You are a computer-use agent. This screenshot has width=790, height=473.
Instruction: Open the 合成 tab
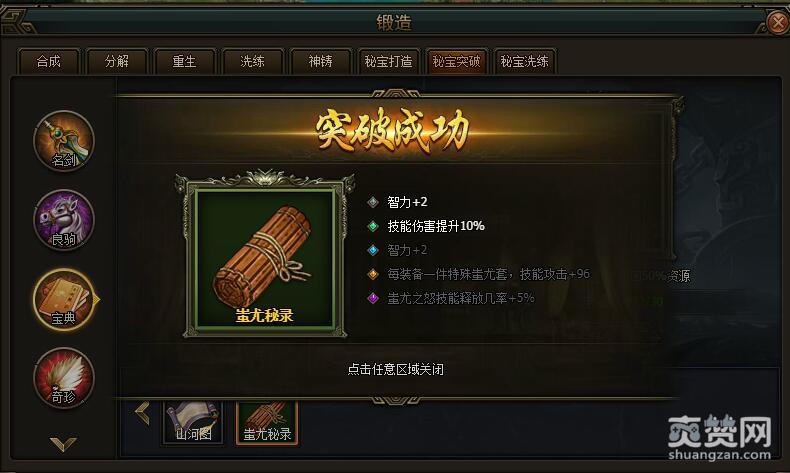tap(49, 61)
